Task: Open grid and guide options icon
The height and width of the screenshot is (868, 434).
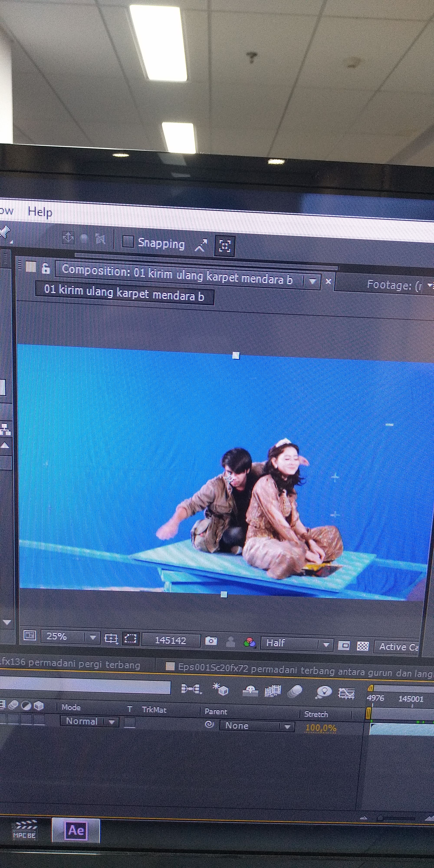Action: [x=111, y=638]
